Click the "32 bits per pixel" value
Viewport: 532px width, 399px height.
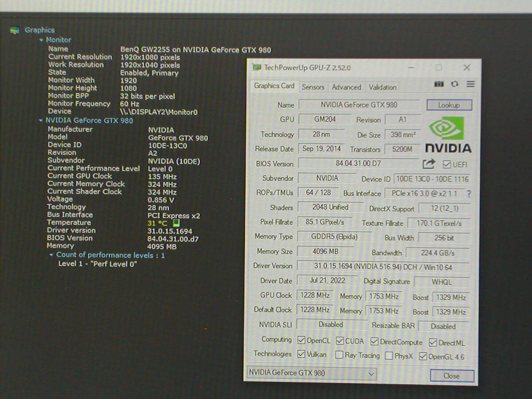tap(148, 96)
